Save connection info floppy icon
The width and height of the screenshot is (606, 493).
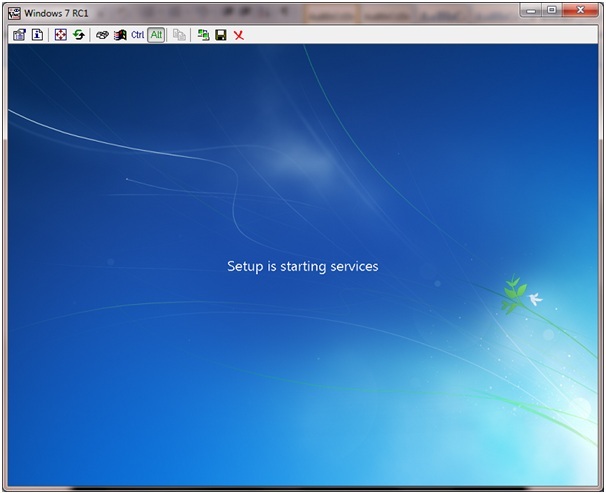pyautogui.click(x=221, y=35)
